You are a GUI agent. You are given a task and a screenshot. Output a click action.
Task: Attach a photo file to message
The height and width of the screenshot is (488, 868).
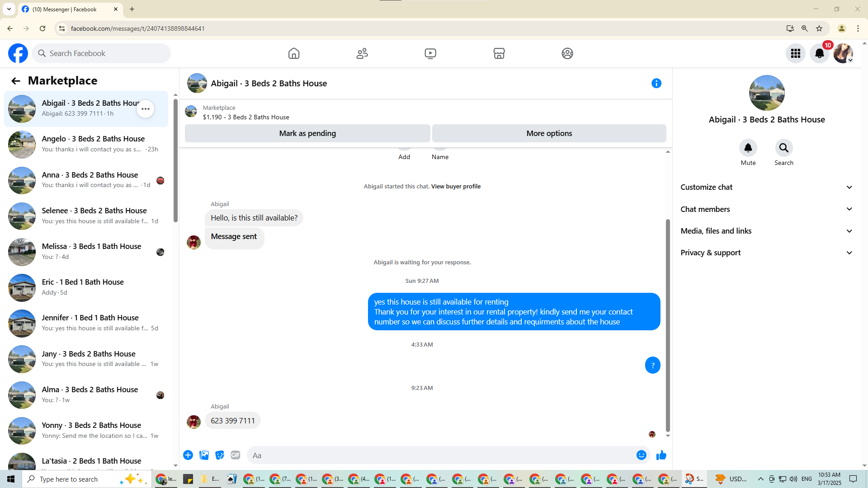[x=204, y=455]
